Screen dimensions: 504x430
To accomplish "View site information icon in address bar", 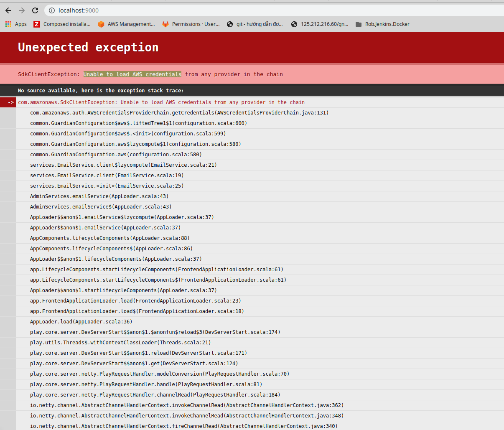I will click(x=52, y=10).
